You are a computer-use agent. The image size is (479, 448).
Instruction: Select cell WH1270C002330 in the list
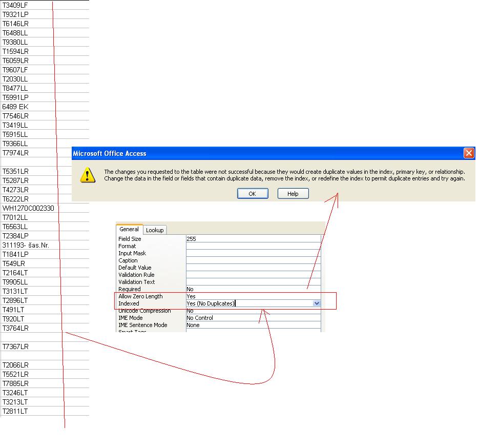pyautogui.click(x=45, y=208)
